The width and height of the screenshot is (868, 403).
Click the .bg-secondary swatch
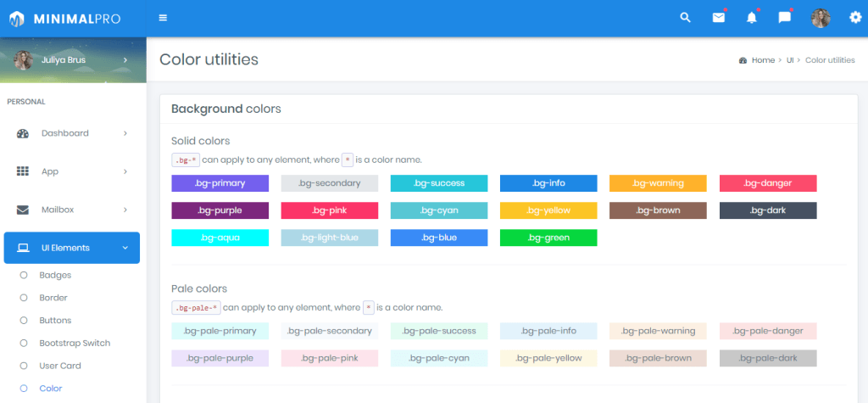coord(330,183)
